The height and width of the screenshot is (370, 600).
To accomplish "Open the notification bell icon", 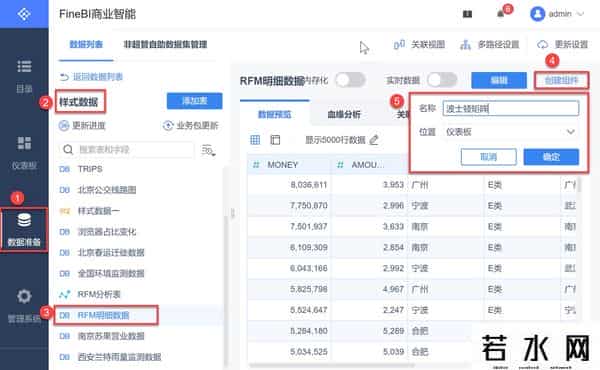I will coord(500,14).
